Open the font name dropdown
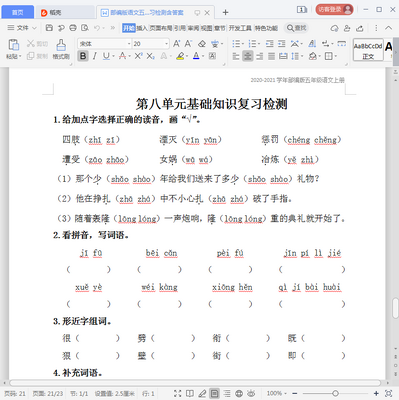This screenshot has height=400, width=399. 129,44
